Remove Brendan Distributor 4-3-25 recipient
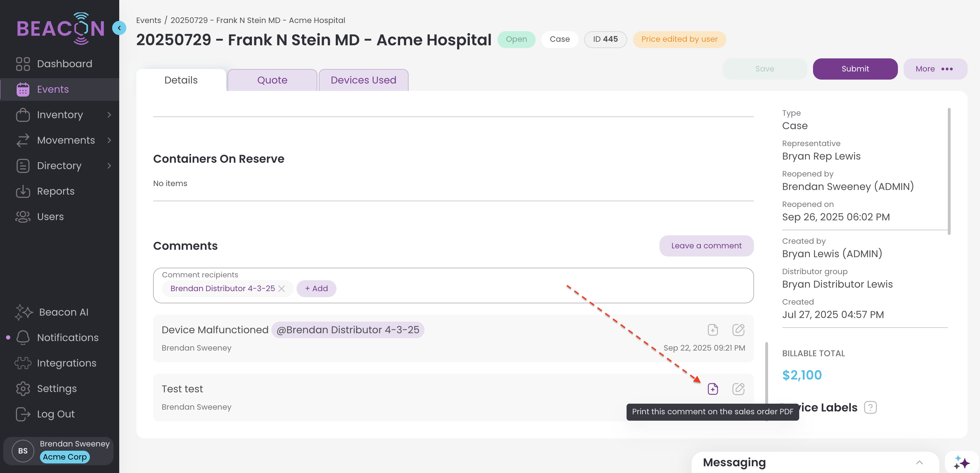The height and width of the screenshot is (473, 980). tap(282, 288)
